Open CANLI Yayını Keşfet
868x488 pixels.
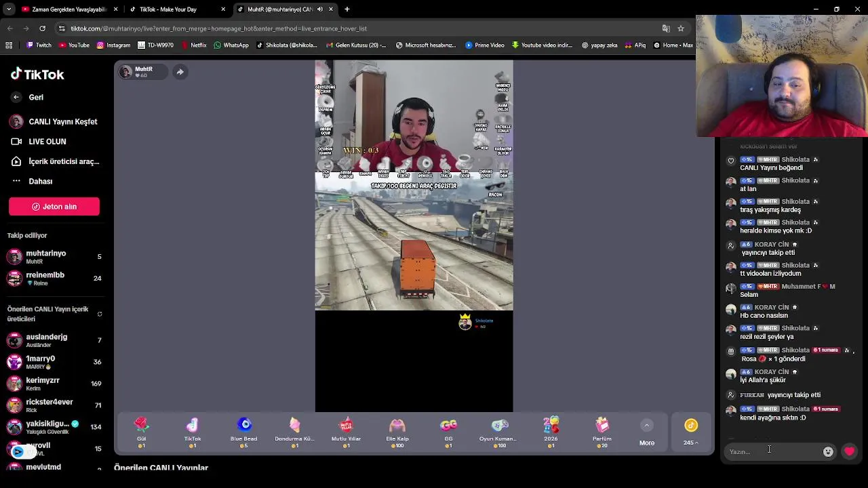point(54,122)
